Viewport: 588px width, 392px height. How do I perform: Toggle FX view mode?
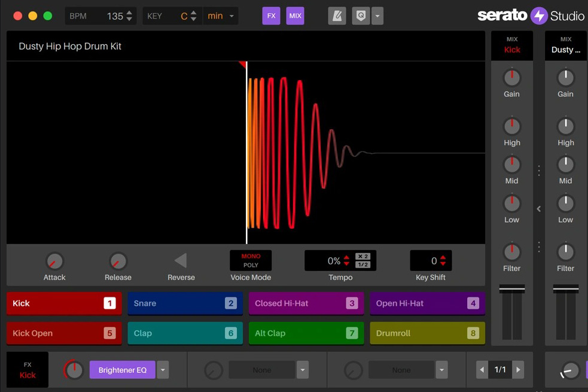click(x=271, y=16)
